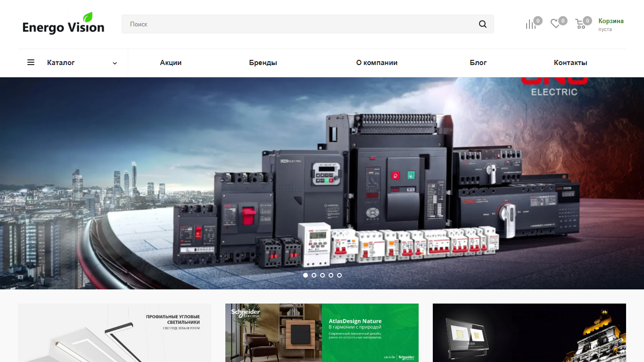Click the 'пуста' cart status text

pyautogui.click(x=605, y=29)
